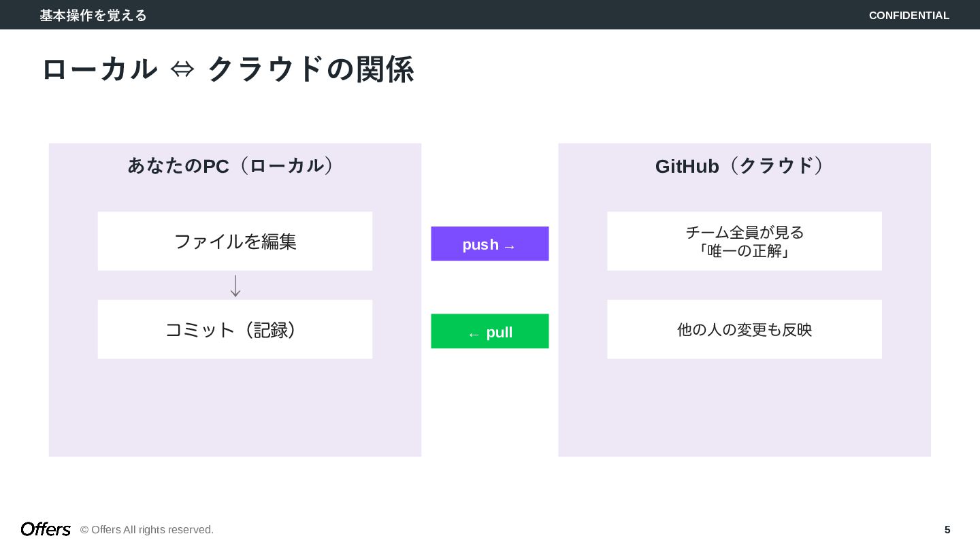Click the slide page number 5

point(947,530)
